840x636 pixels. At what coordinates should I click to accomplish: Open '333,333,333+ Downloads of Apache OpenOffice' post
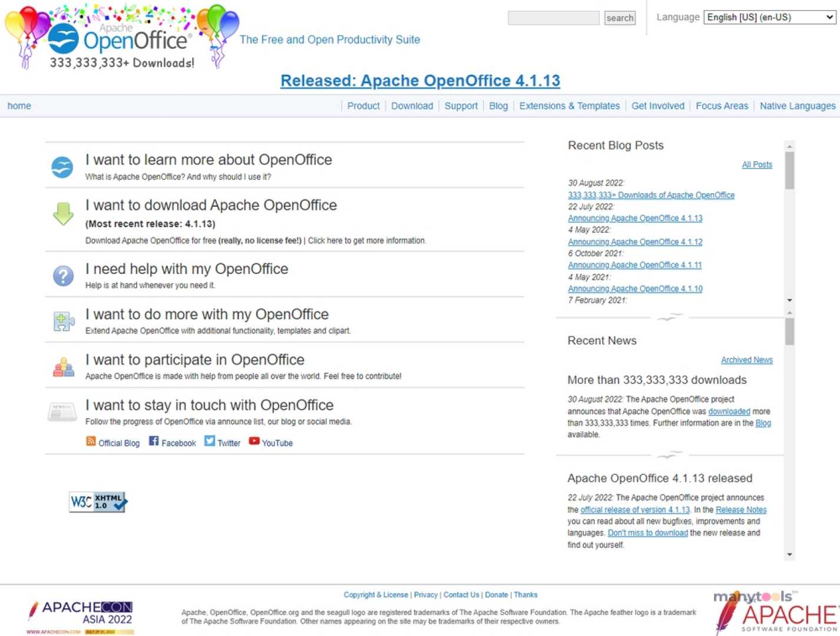tap(651, 195)
